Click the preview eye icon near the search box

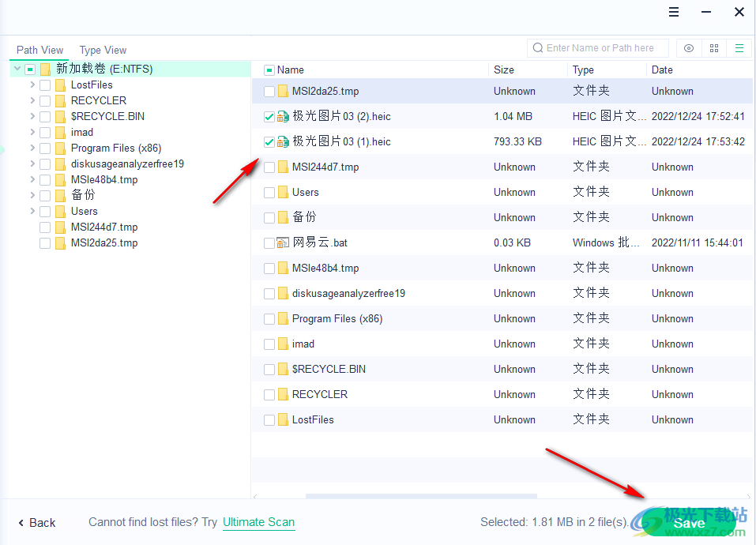click(x=688, y=48)
